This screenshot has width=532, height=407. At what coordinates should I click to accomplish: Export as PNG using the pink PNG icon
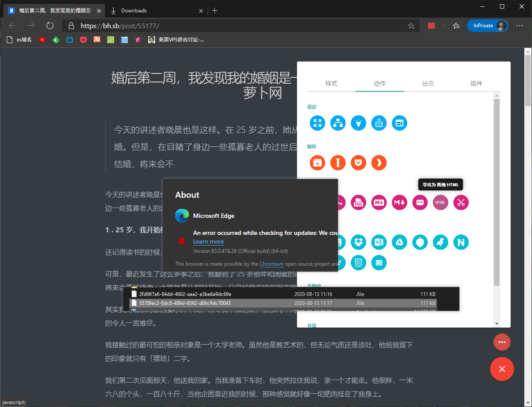click(359, 202)
